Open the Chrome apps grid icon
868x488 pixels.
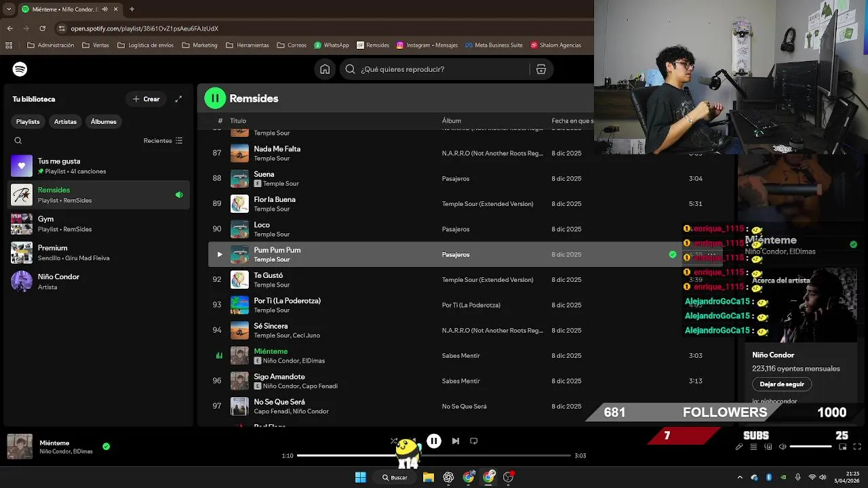(9, 45)
